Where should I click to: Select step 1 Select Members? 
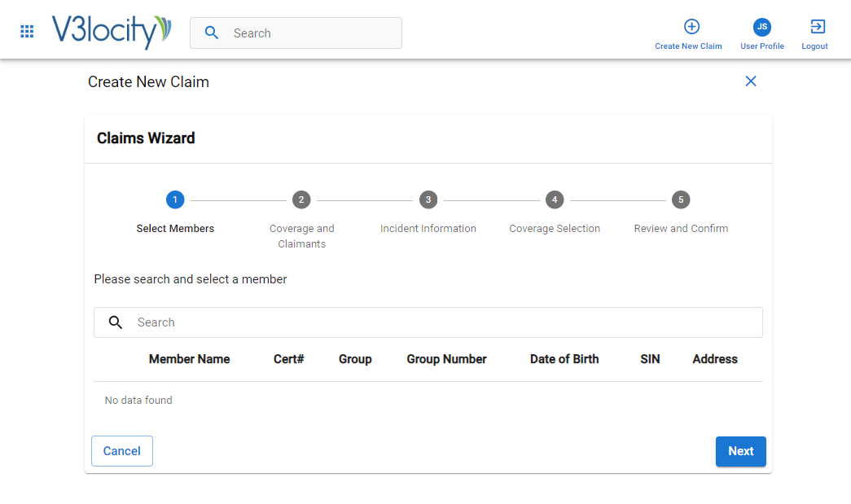175,200
